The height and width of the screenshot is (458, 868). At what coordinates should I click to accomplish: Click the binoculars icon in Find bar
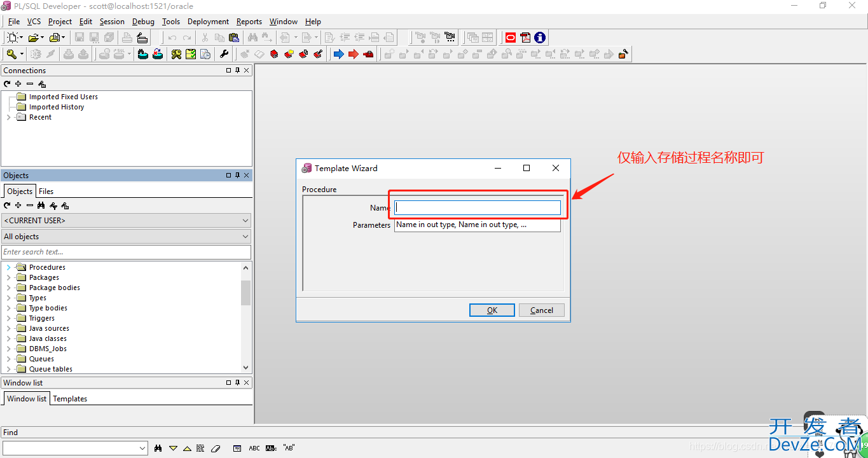tap(158, 448)
